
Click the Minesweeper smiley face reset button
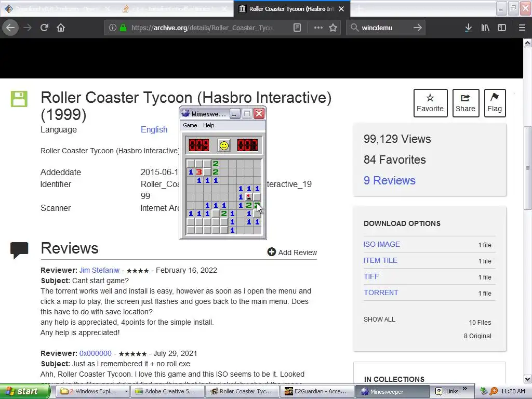click(x=224, y=145)
